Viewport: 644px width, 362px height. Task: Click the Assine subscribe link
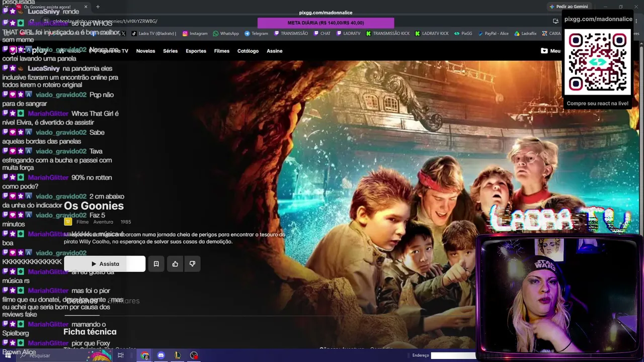click(x=274, y=51)
